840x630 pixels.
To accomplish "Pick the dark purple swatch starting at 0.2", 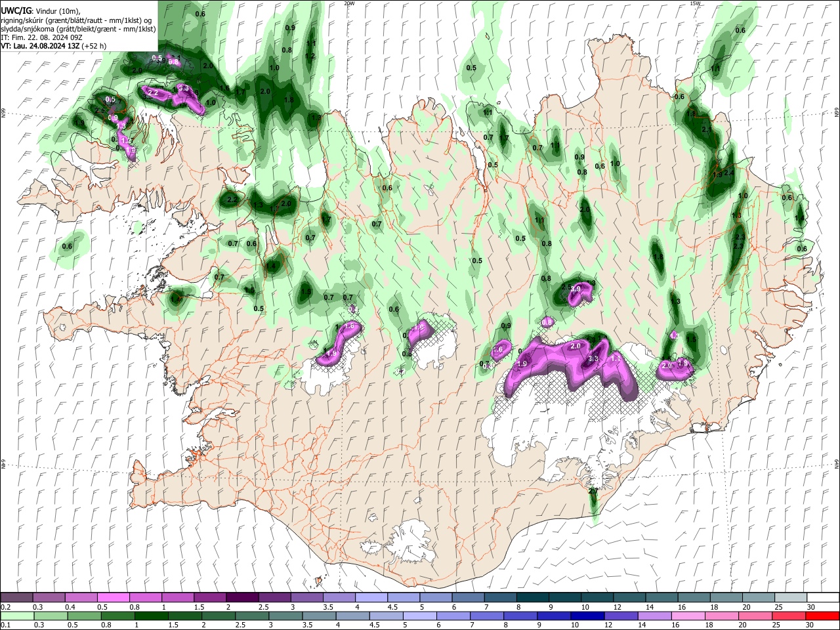I will click(x=16, y=598).
